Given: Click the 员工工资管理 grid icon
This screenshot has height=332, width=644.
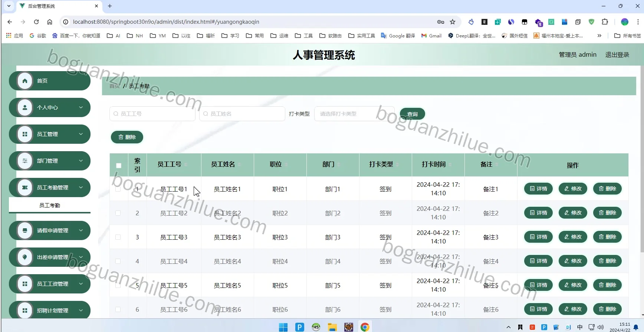Looking at the screenshot, I should (x=25, y=284).
